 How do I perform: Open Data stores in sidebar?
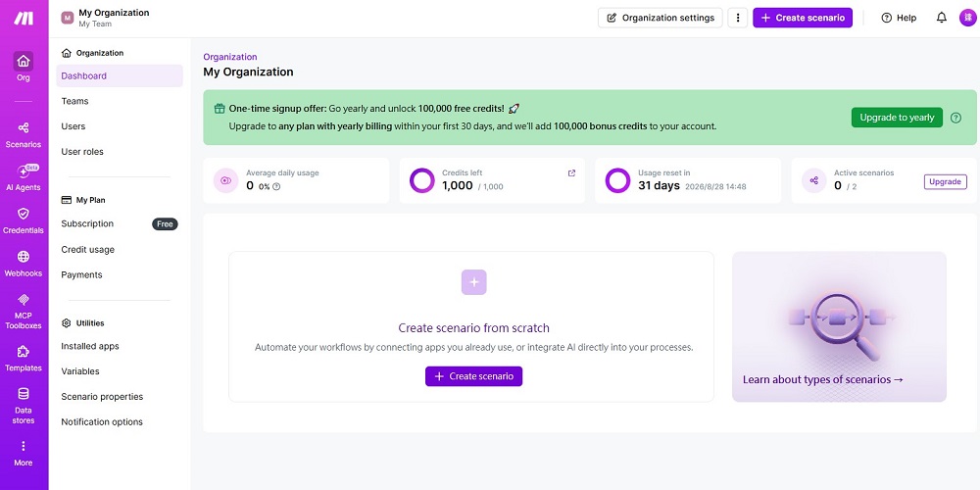coord(24,406)
